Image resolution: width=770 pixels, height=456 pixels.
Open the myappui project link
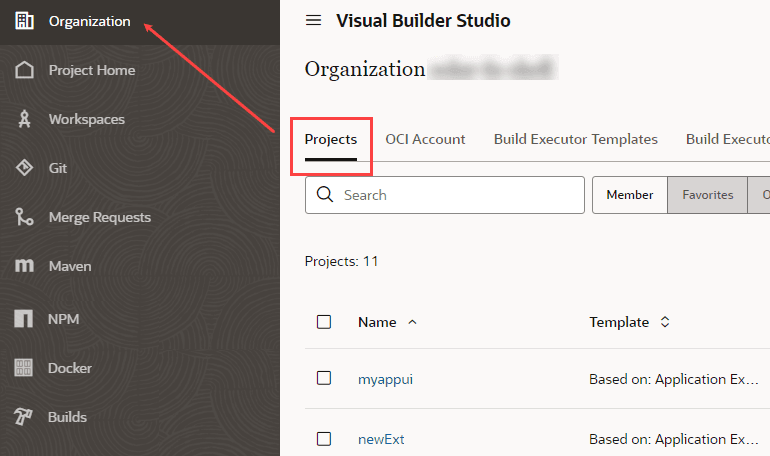[x=385, y=379]
